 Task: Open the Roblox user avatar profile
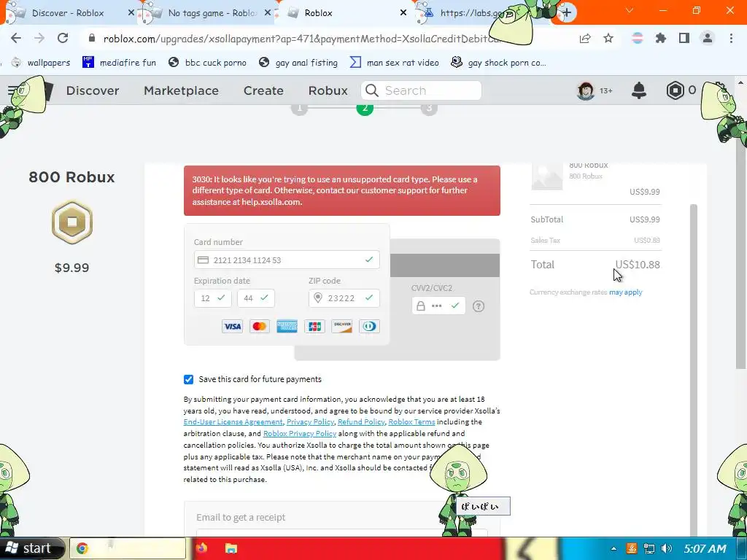tap(586, 90)
